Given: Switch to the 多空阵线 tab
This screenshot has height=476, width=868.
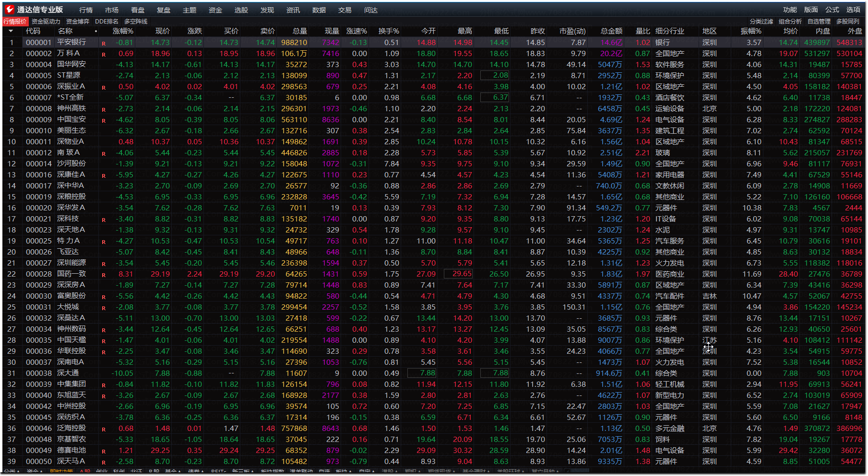Looking at the screenshot, I should [x=136, y=22].
